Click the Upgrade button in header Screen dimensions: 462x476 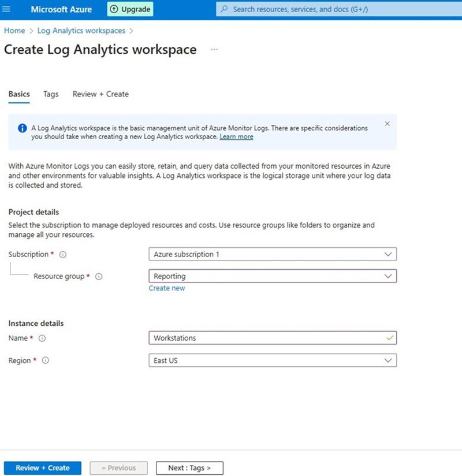point(130,9)
